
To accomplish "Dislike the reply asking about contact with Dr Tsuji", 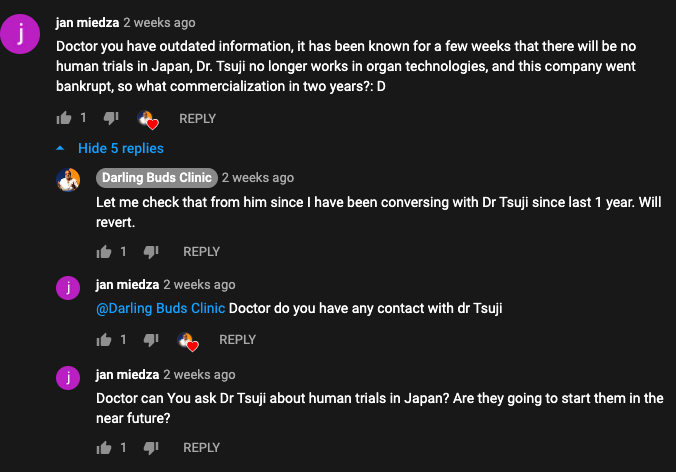I will click(150, 340).
